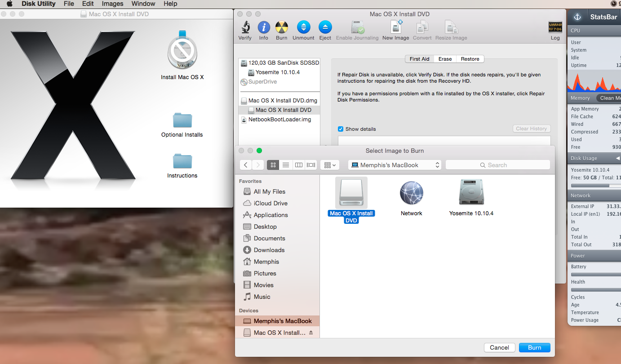Click the Resize Image toolbar icon
The image size is (621, 364).
coord(451,27)
